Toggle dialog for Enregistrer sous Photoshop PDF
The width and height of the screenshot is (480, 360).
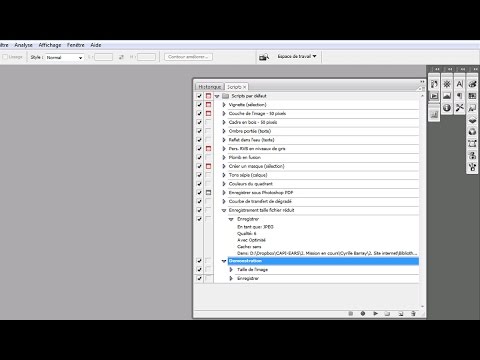click(x=208, y=193)
